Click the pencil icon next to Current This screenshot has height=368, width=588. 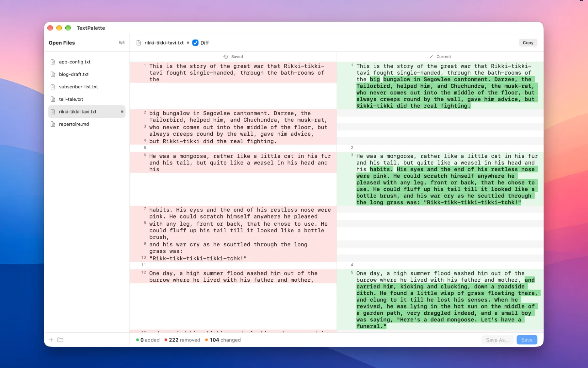[431, 57]
